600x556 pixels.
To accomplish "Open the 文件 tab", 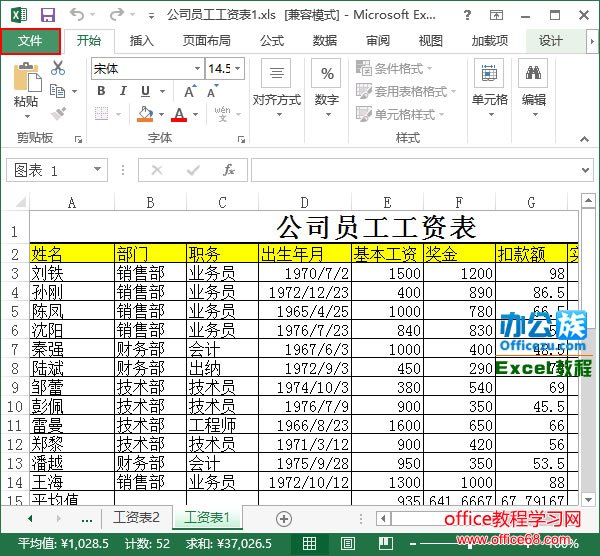I will 30,41.
